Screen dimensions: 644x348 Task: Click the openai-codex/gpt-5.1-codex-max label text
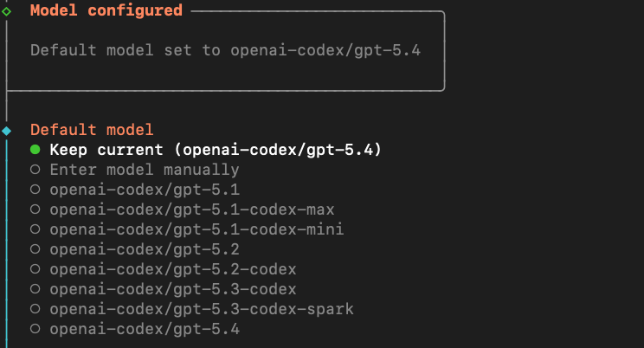pyautogui.click(x=192, y=209)
